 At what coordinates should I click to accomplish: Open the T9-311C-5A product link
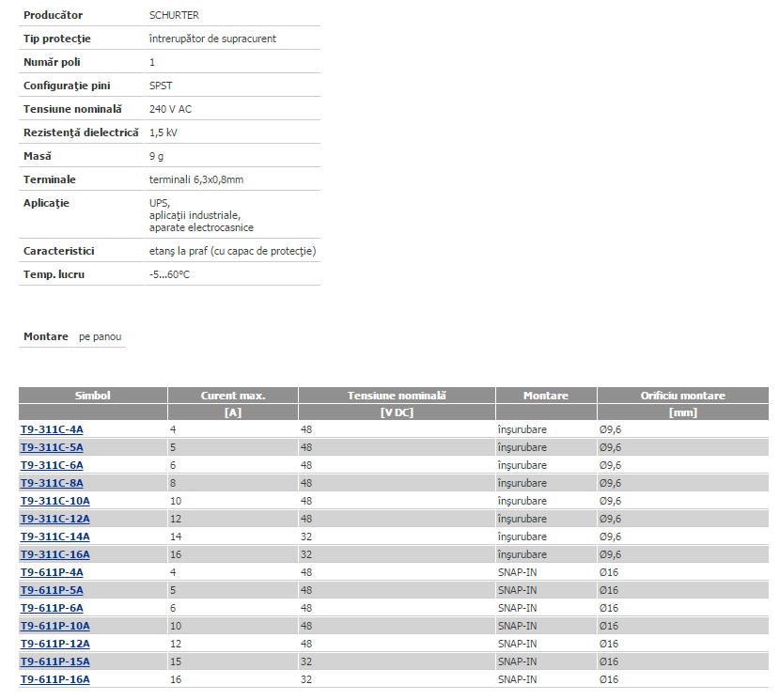(52, 447)
